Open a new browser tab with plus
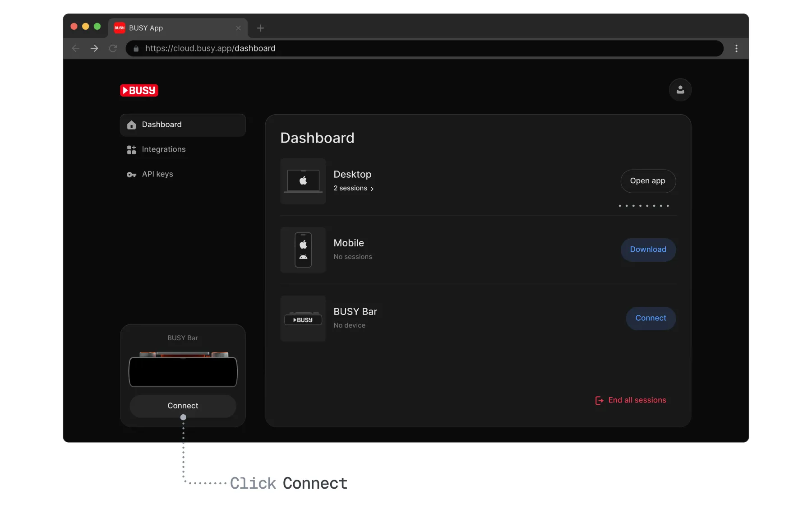This screenshot has height=509, width=812. point(260,28)
